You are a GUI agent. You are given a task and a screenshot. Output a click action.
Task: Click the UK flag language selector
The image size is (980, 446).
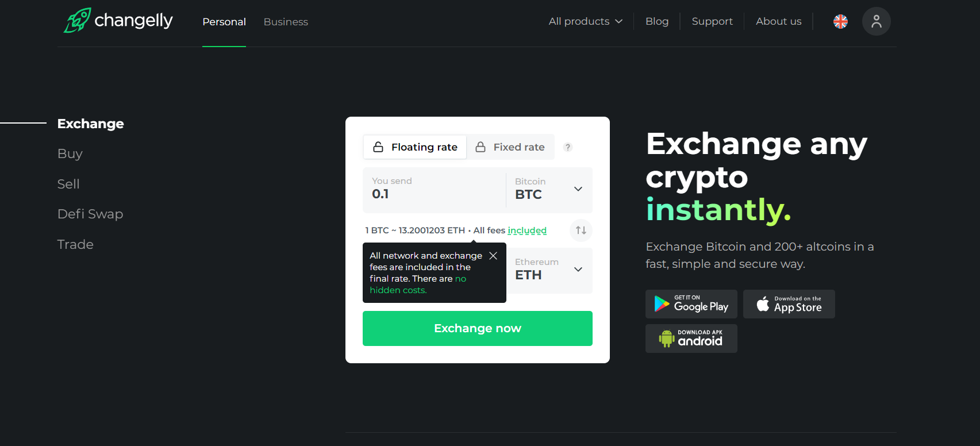[840, 21]
